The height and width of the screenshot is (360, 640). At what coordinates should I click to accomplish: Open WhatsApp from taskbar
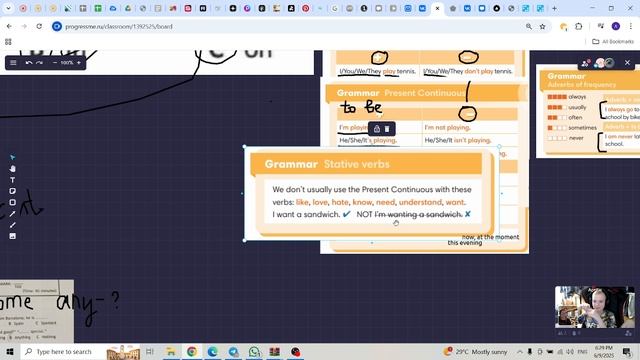(x=254, y=351)
